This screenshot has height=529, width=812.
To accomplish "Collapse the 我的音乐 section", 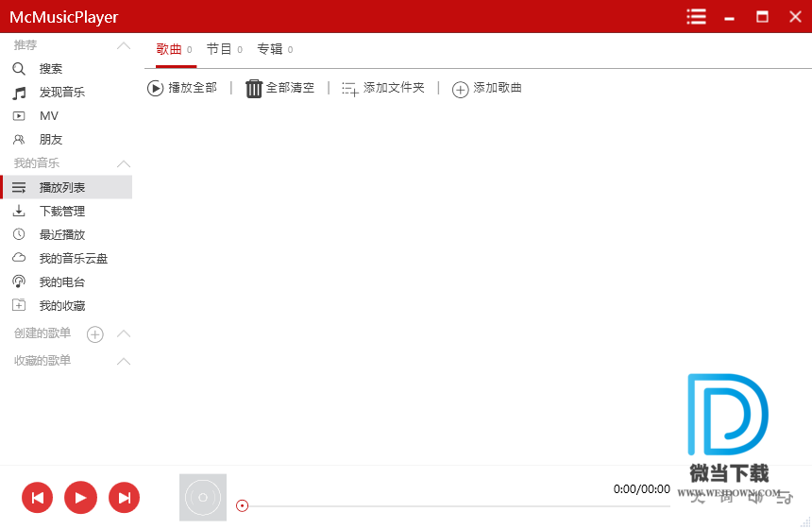I will (x=124, y=164).
